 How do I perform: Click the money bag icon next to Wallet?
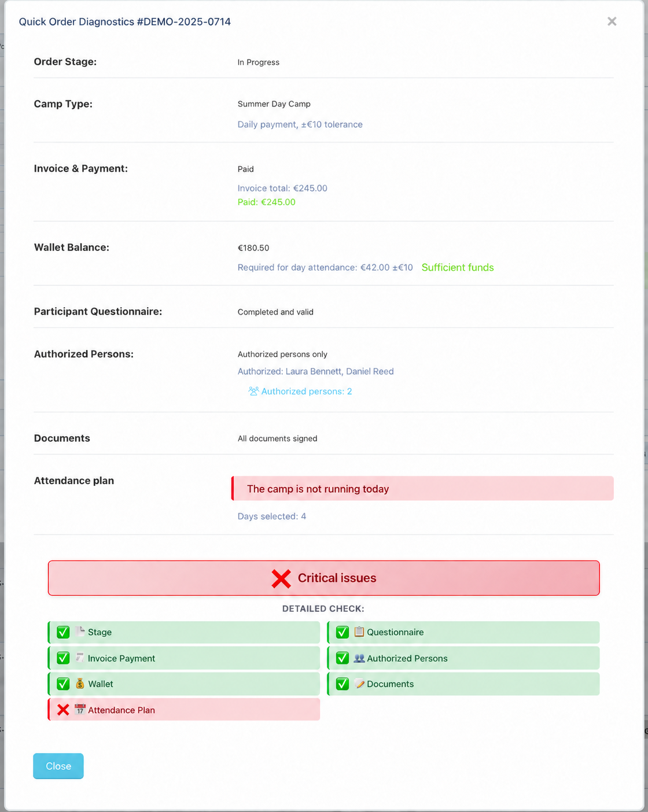coord(80,684)
